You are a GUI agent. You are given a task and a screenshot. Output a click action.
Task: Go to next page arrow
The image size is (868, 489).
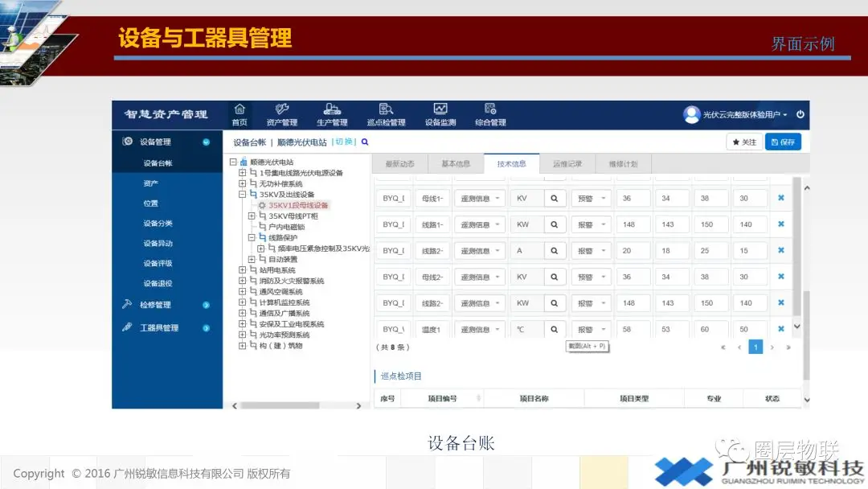coord(772,347)
